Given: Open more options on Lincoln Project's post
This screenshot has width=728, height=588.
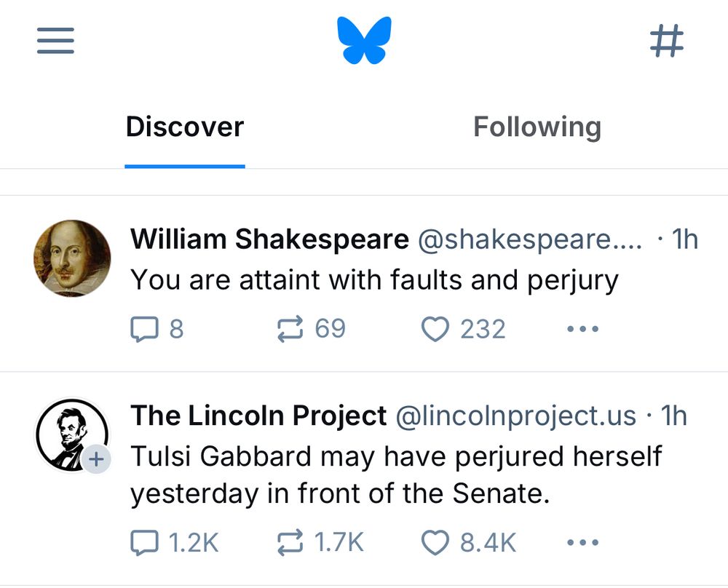Looking at the screenshot, I should point(583,542).
